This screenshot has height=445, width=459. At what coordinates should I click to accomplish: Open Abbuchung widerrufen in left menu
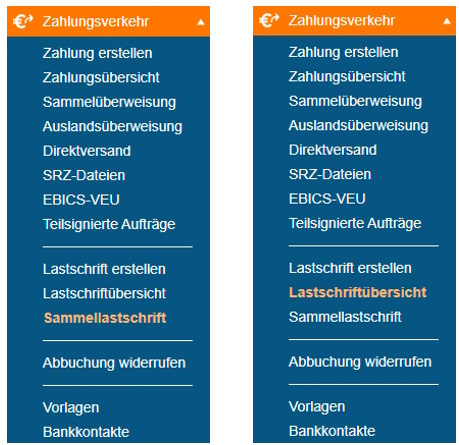click(114, 363)
